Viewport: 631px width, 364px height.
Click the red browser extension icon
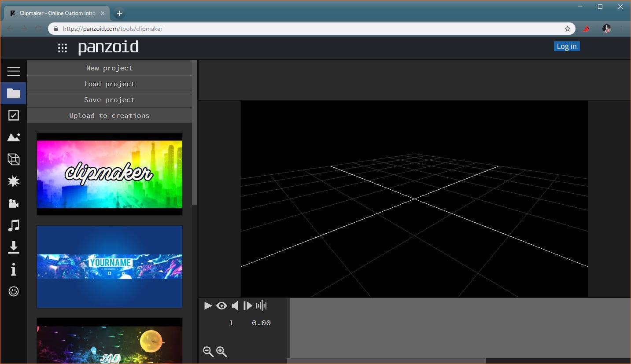586,29
